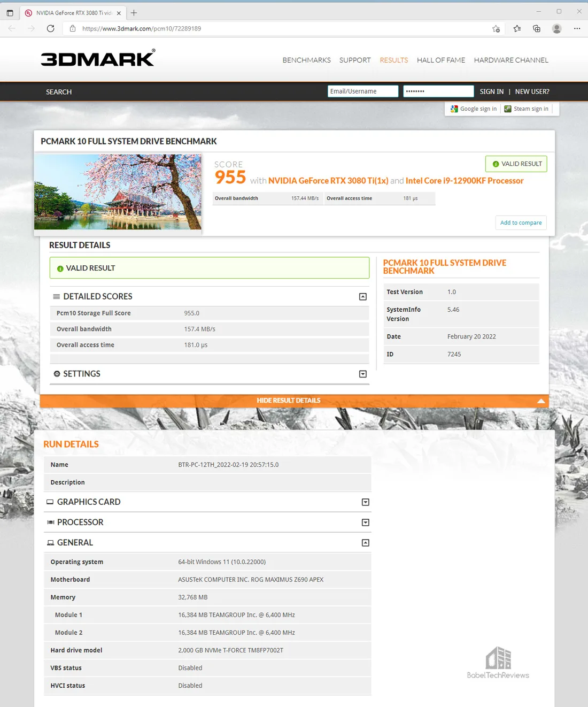Image resolution: width=588 pixels, height=707 pixels.
Task: Select the February 20 2022 date
Action: (x=471, y=336)
